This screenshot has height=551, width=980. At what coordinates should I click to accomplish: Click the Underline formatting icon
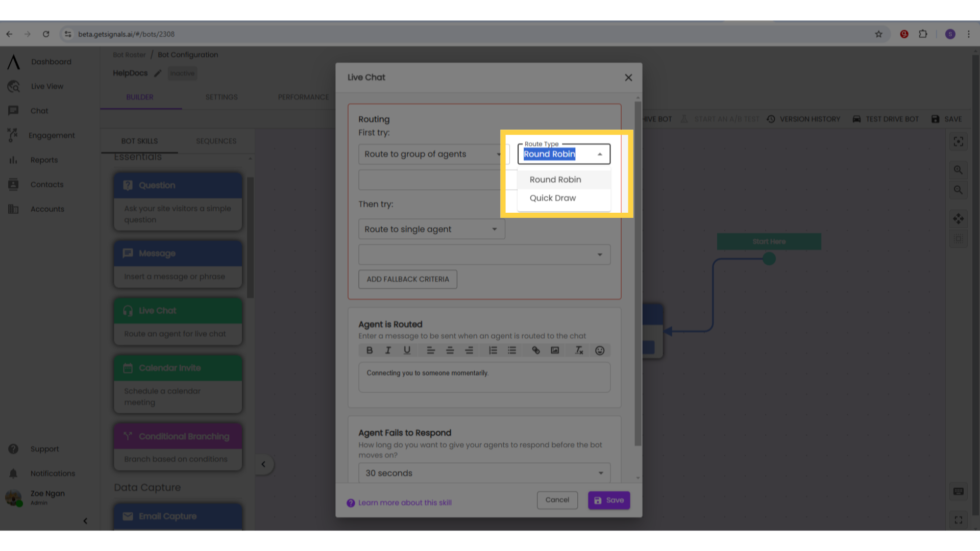(x=407, y=350)
